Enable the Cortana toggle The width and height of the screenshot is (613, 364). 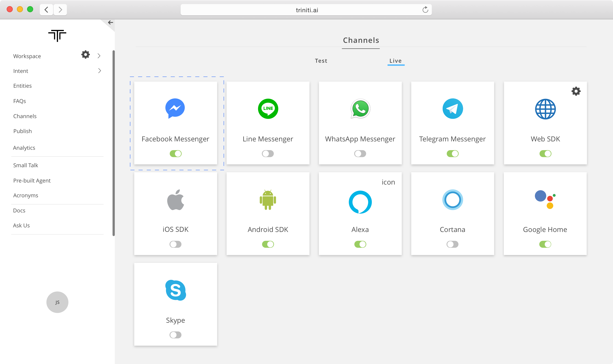pos(452,244)
